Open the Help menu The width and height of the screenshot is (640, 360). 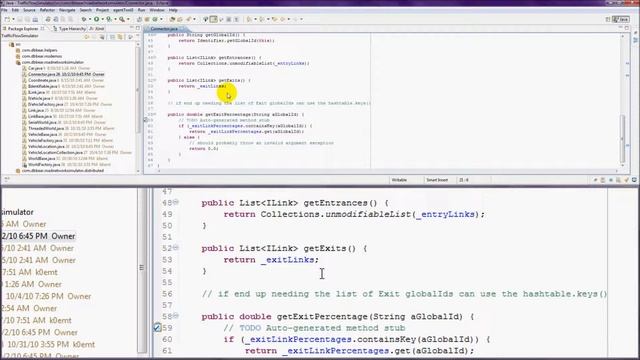pos(173,10)
